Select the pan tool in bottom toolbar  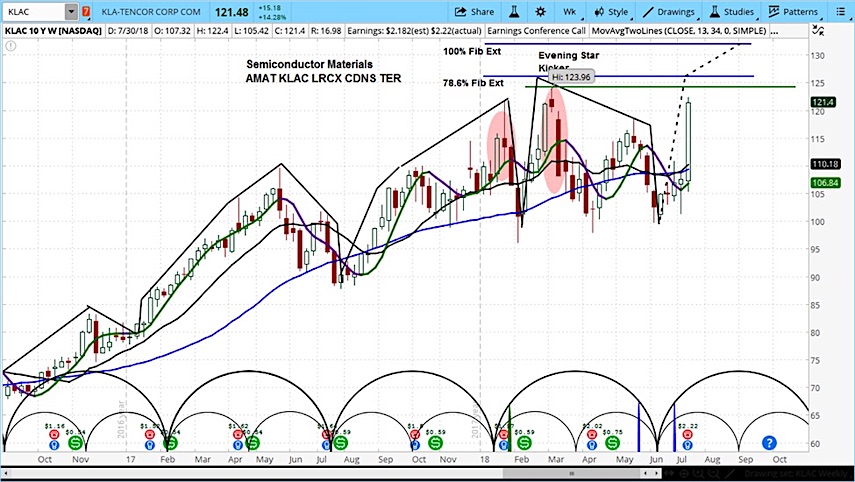(x=669, y=474)
